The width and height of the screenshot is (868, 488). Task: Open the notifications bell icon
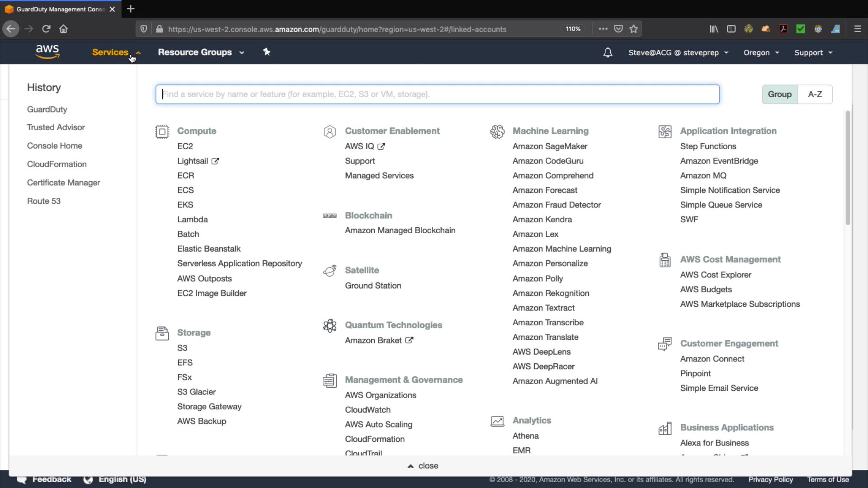[x=608, y=52]
